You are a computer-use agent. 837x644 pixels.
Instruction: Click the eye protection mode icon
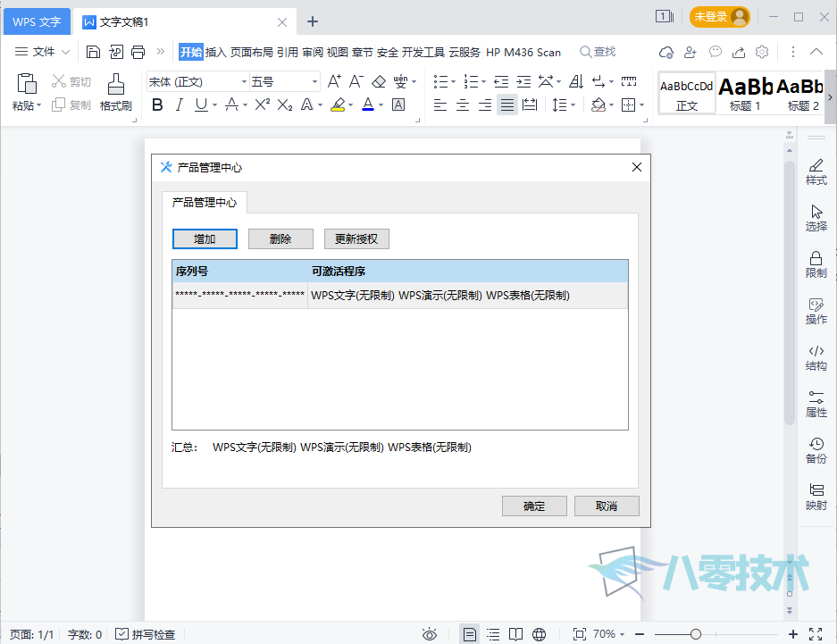pyautogui.click(x=430, y=634)
